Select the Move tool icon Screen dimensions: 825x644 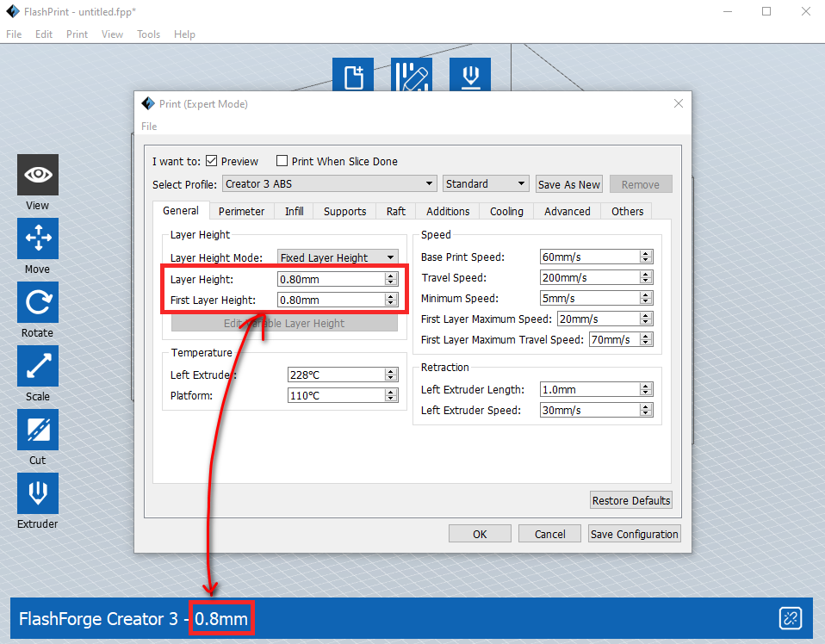pyautogui.click(x=38, y=238)
